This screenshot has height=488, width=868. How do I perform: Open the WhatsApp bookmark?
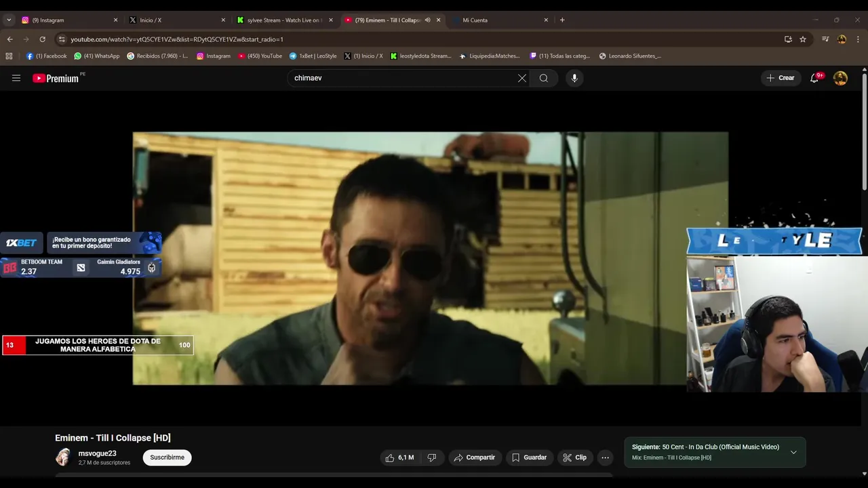[x=96, y=56]
